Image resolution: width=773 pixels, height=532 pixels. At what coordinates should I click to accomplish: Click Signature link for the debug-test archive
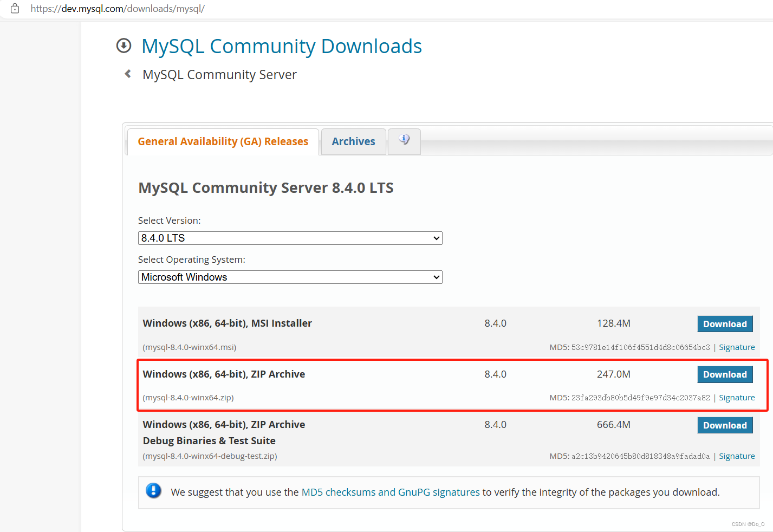point(737,456)
